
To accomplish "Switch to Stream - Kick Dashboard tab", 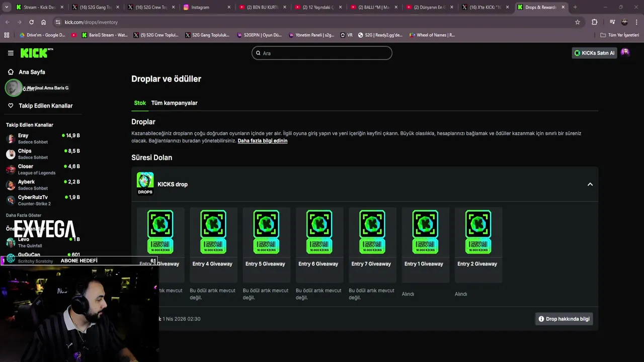I will [x=39, y=7].
